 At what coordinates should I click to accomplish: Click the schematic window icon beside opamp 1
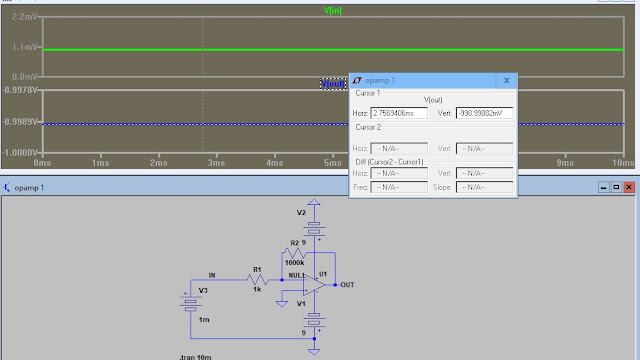point(7,187)
